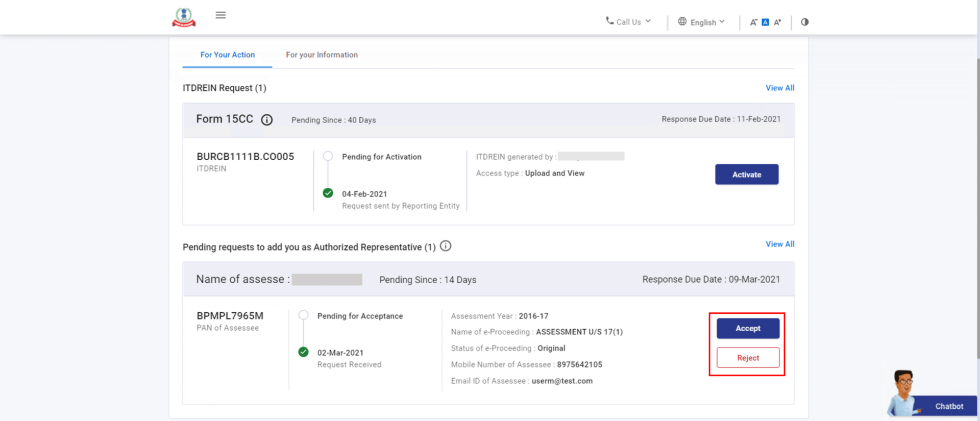Accept the authorized representative request

[748, 329]
